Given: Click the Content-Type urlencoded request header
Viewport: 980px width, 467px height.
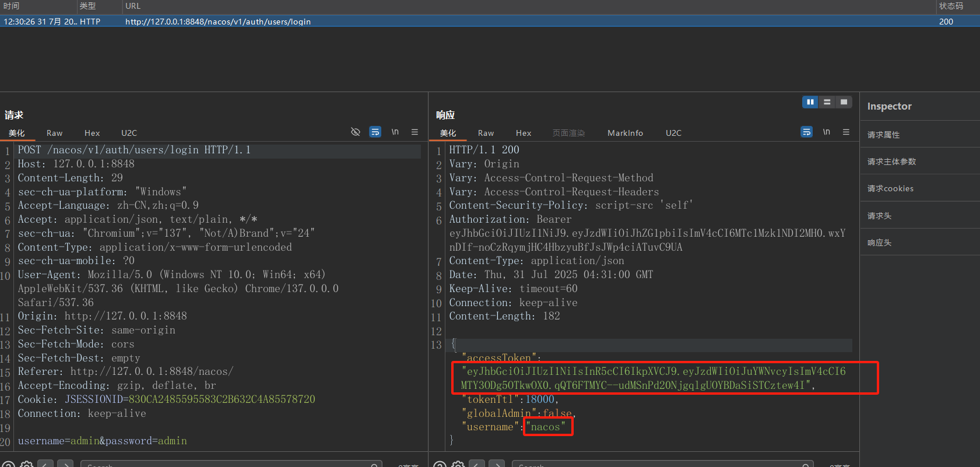Looking at the screenshot, I should click(x=154, y=247).
